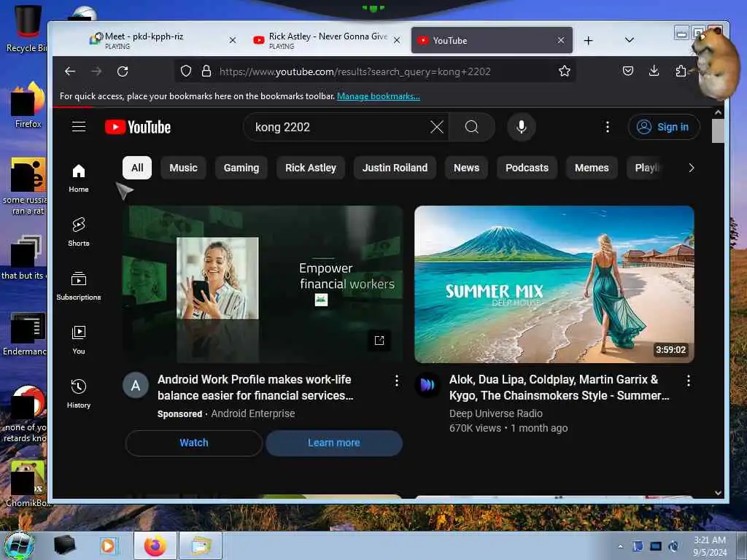Reload the page in Firefox
The image size is (747, 560).
click(123, 71)
